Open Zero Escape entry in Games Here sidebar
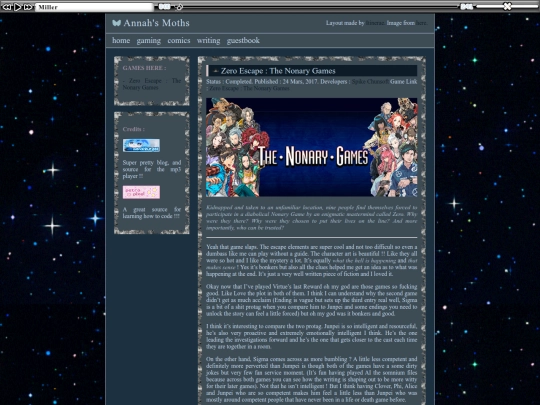Screen dimensions: 540x405 coord(152,84)
